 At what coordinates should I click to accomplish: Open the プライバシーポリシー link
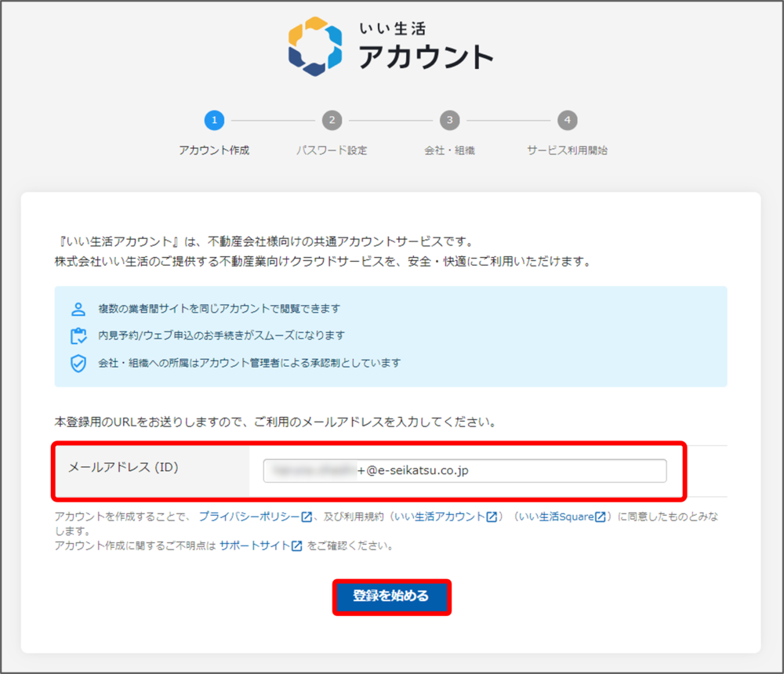249,516
